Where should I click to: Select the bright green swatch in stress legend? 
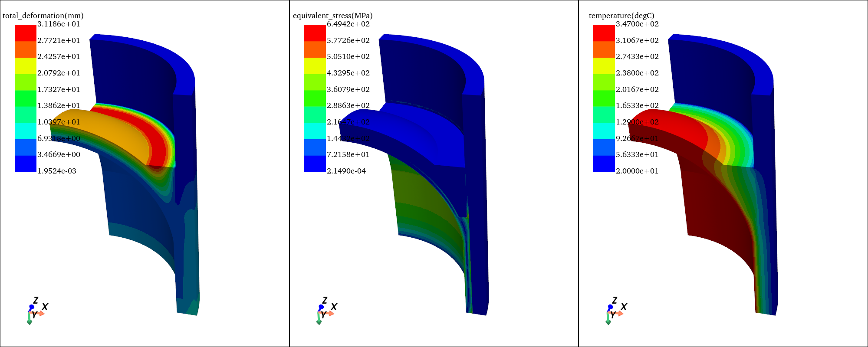tap(315, 98)
